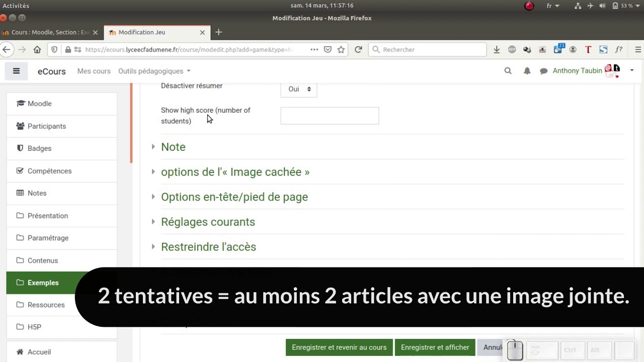
Task: Close the Cours Moodle tab
Action: pyautogui.click(x=95, y=32)
